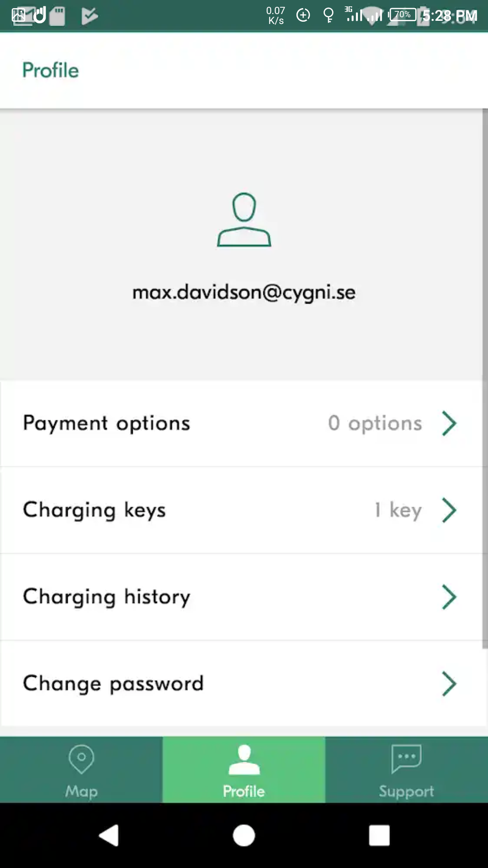This screenshot has height=868, width=488.
Task: Tap the Support chat bubble icon
Action: coord(407,759)
